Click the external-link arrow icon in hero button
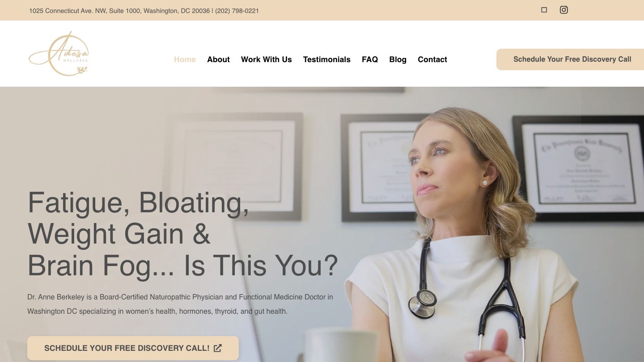Image resolution: width=644 pixels, height=362 pixels. point(218,348)
